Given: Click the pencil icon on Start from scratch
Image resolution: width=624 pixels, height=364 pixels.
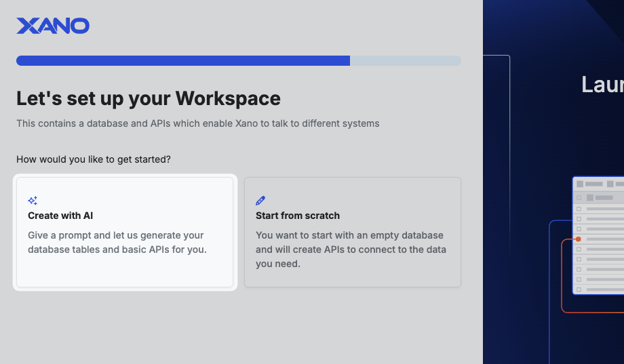Looking at the screenshot, I should (260, 201).
